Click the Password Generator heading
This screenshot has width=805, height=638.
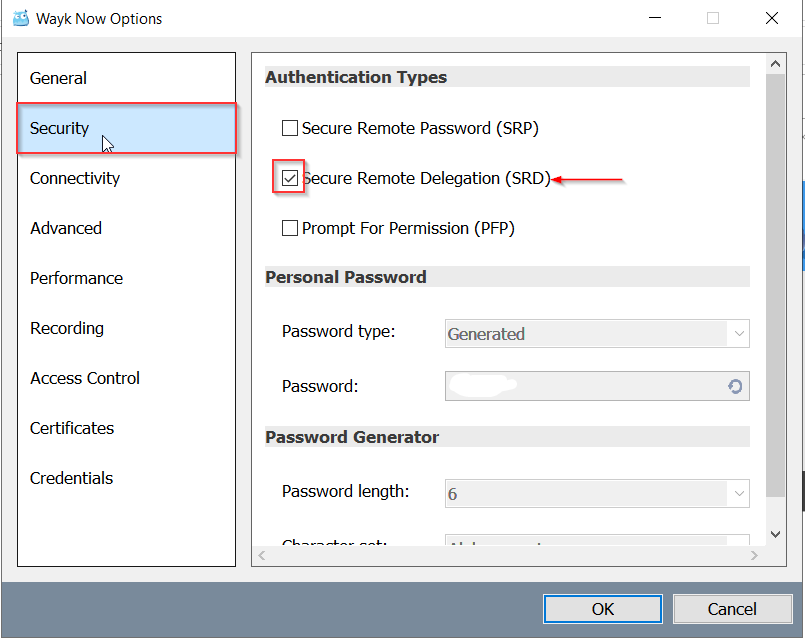[352, 437]
